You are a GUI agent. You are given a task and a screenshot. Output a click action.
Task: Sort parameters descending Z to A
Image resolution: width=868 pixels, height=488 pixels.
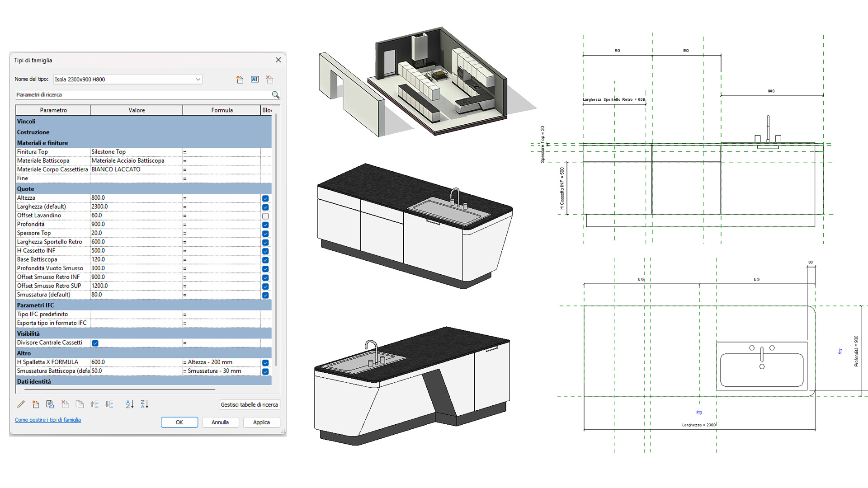[x=145, y=404]
